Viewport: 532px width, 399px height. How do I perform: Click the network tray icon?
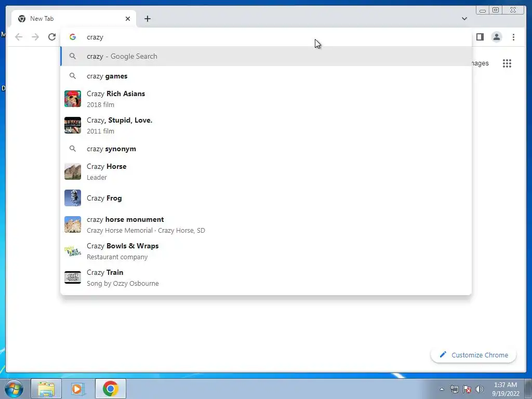point(454,389)
